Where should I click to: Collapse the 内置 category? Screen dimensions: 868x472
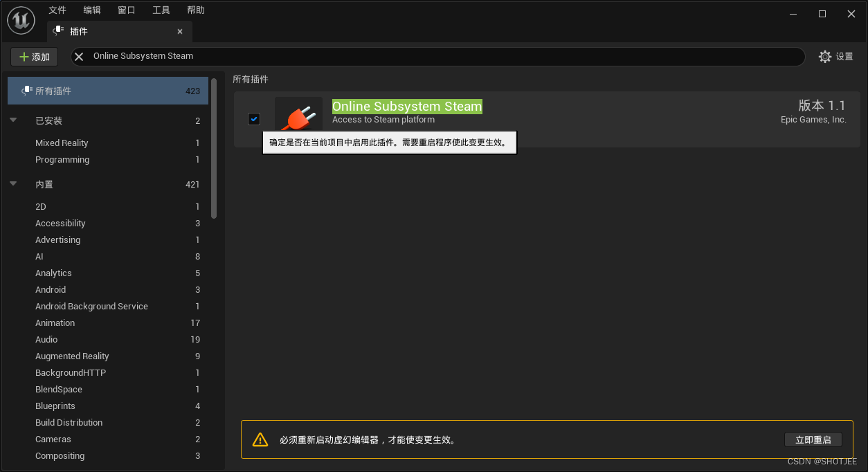[x=13, y=184]
